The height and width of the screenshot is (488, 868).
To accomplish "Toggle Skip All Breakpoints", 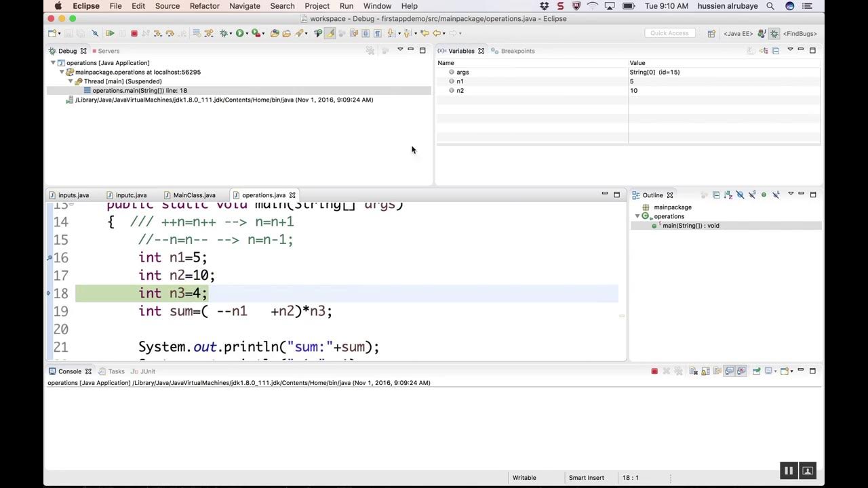I will click(95, 33).
